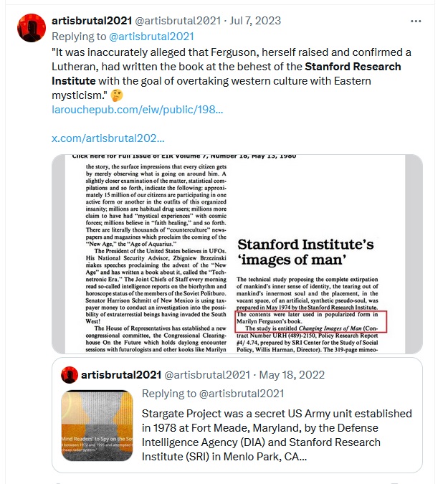Click the quoted tweet author name artisbrutal2021
Viewport: 448px width, 484px height.
click(x=121, y=375)
